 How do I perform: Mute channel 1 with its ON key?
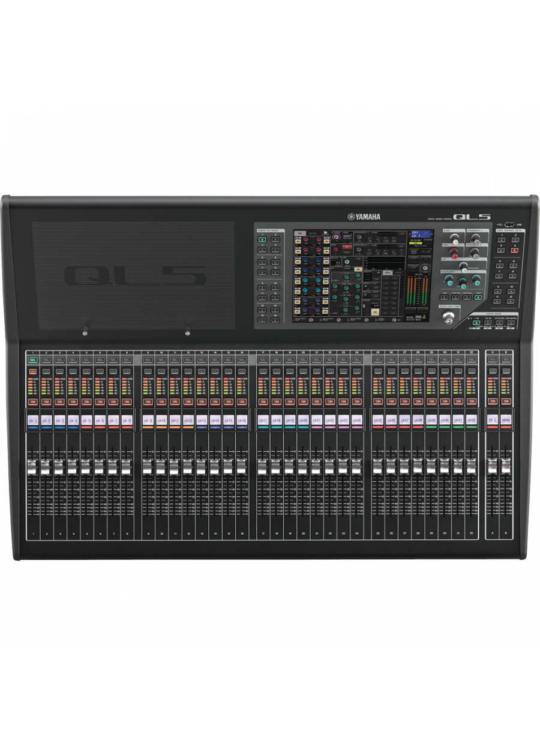click(32, 401)
